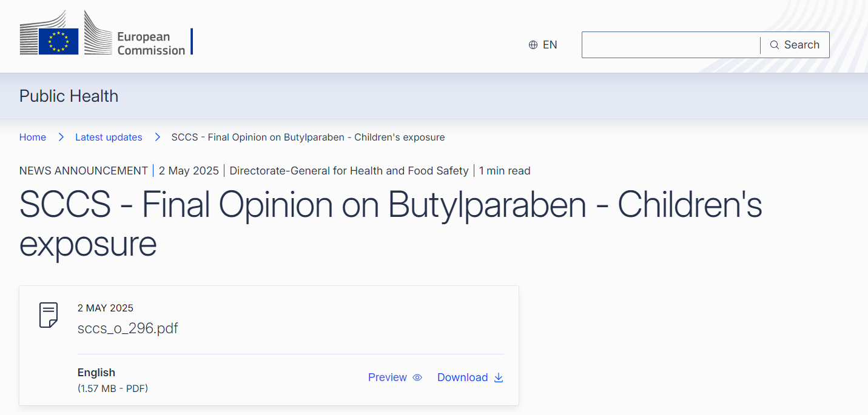The image size is (868, 415).
Task: Open the Public Health site title
Action: click(x=69, y=96)
